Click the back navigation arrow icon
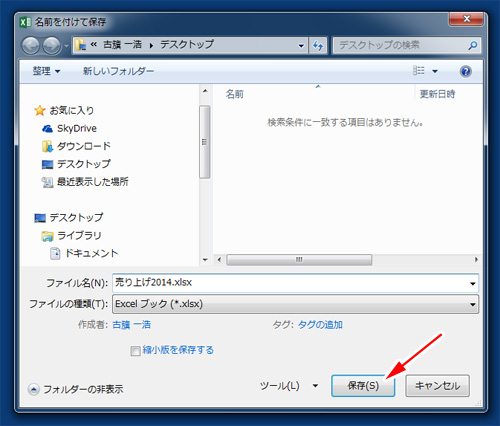500x426 pixels. 31,46
